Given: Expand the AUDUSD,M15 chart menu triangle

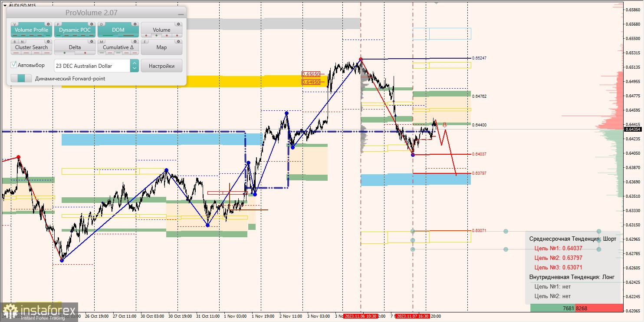Looking at the screenshot, I should 5,5.
